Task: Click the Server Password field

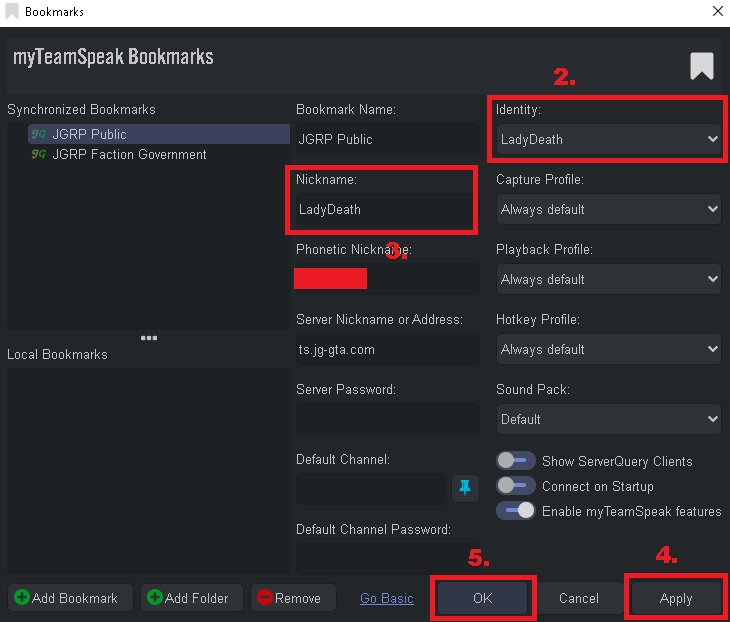Action: [387, 419]
